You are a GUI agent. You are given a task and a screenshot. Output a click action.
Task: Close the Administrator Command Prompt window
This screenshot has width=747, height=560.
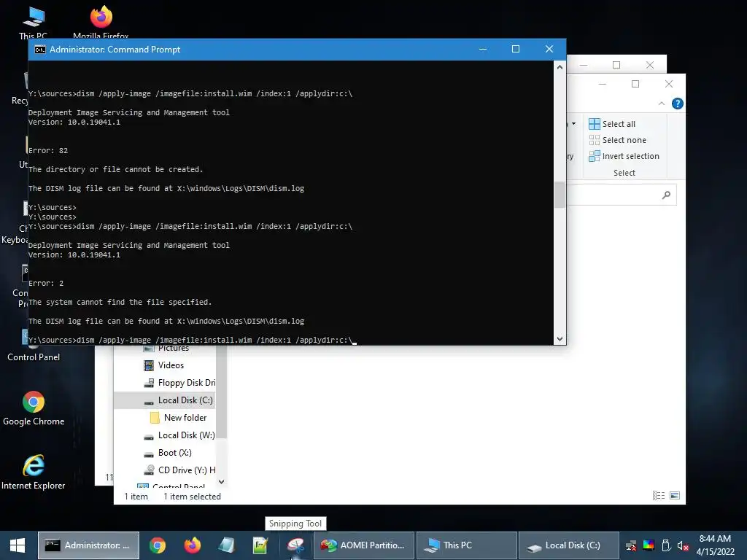pyautogui.click(x=549, y=49)
